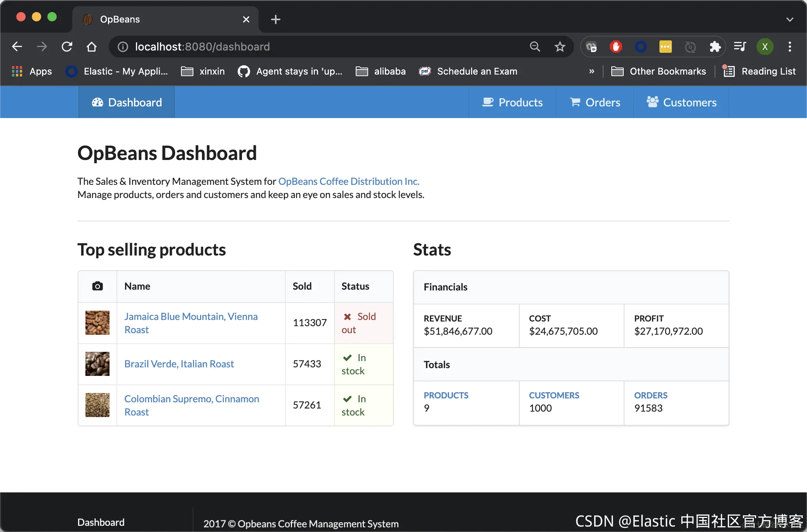Click the Customers people icon in navbar
The image size is (807, 532).
coord(653,102)
